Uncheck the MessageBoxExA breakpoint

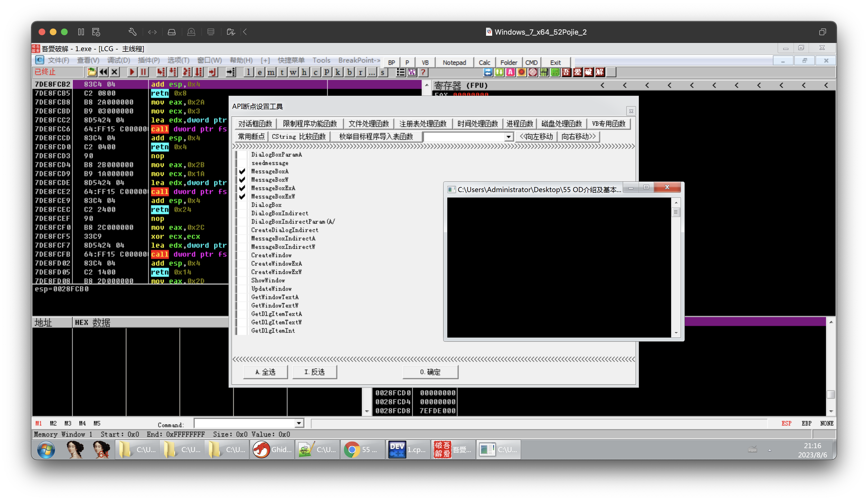[x=242, y=188]
